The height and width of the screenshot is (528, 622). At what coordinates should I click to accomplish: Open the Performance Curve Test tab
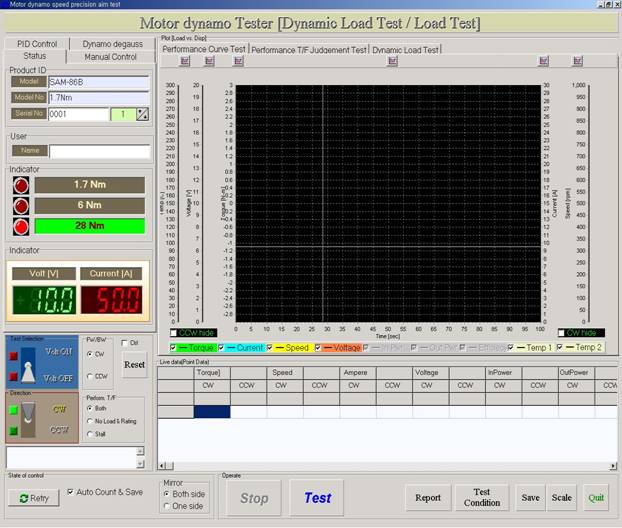pos(204,49)
